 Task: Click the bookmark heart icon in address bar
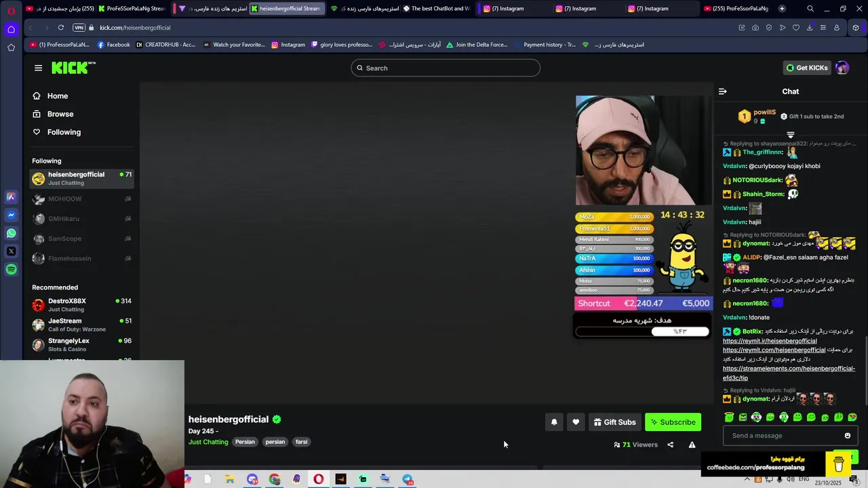coord(796,28)
